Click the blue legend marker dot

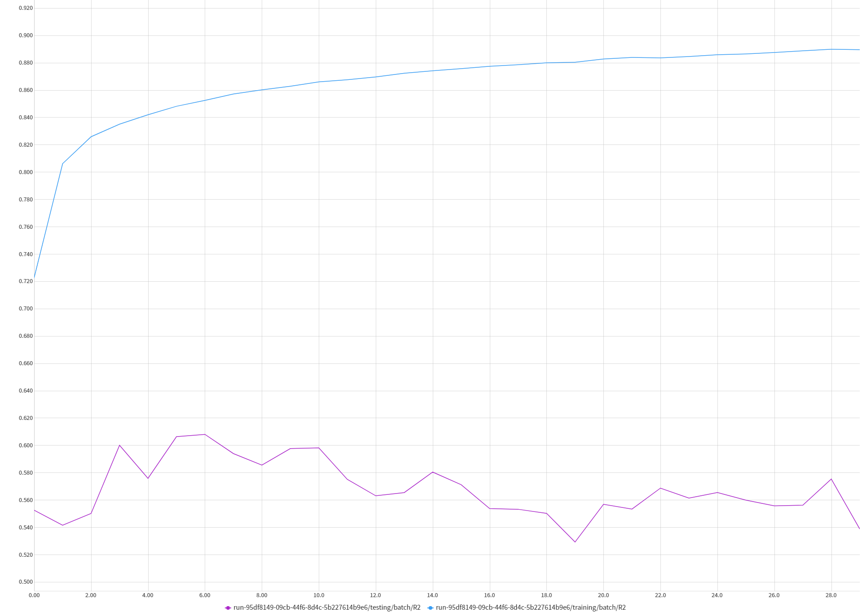(431, 608)
